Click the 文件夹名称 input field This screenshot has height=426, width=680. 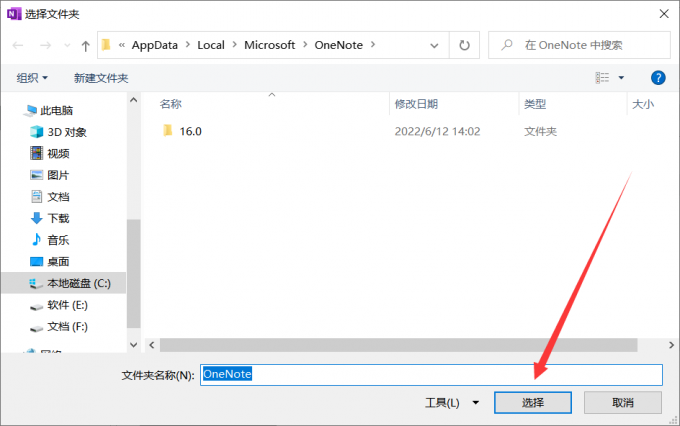coord(432,375)
